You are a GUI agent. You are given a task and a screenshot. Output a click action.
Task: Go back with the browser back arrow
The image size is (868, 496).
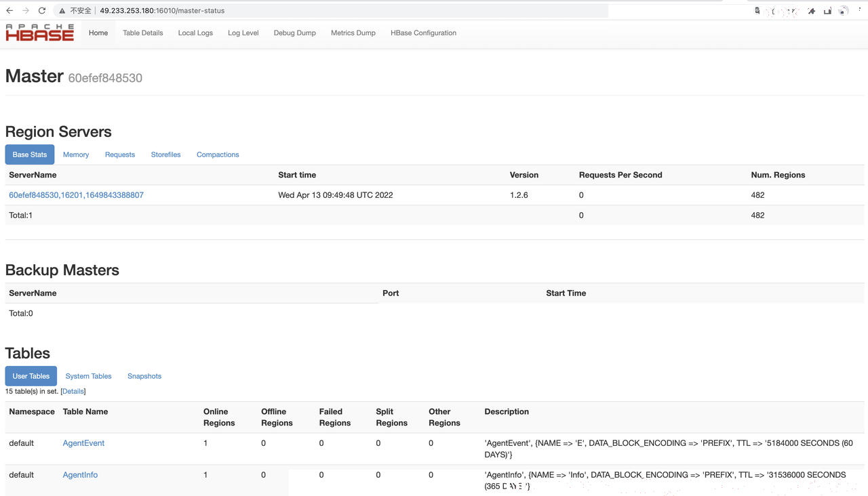tap(9, 11)
